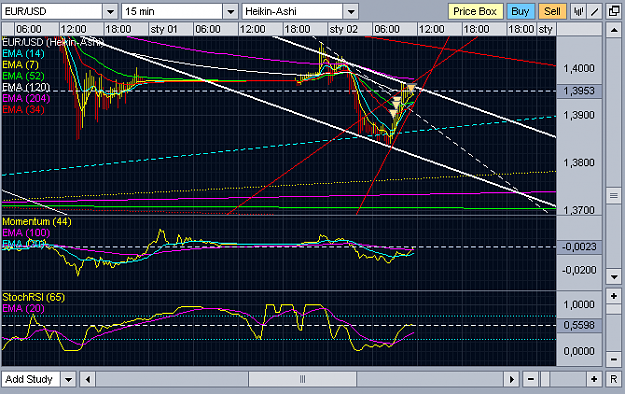Click the 1,3800 price level
625x394 pixels.
pyautogui.click(x=579, y=163)
